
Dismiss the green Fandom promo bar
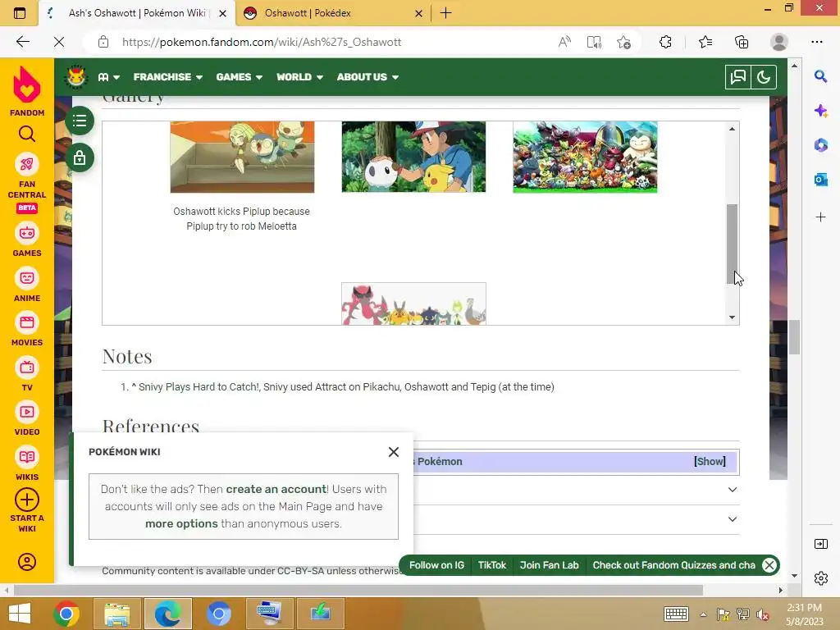769,565
